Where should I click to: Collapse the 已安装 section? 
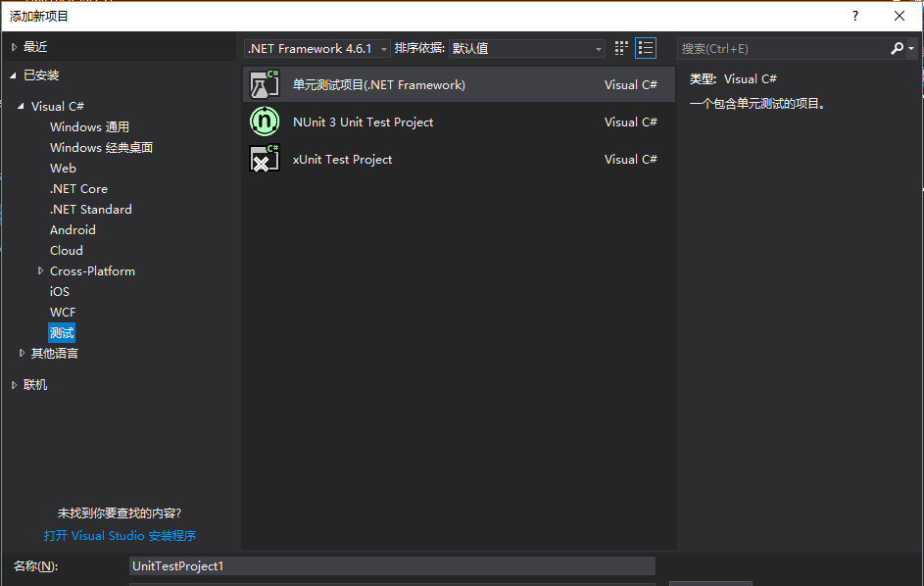pyautogui.click(x=13, y=75)
